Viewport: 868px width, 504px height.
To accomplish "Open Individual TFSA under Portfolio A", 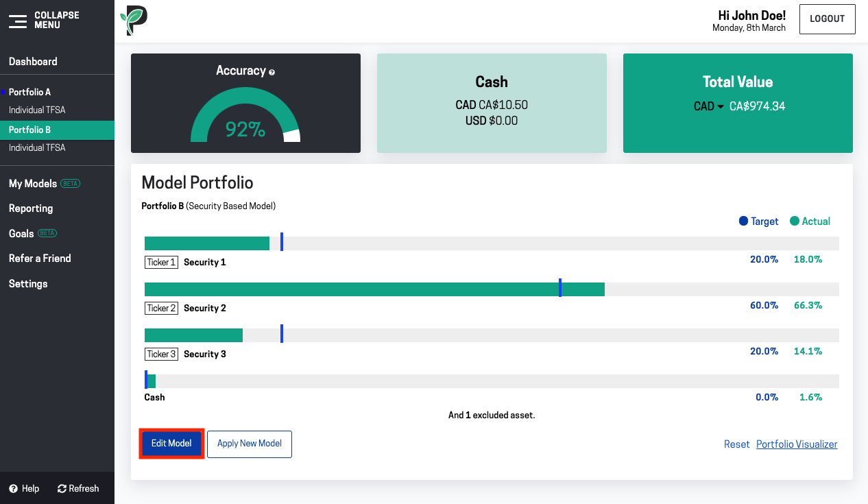I will (x=37, y=110).
